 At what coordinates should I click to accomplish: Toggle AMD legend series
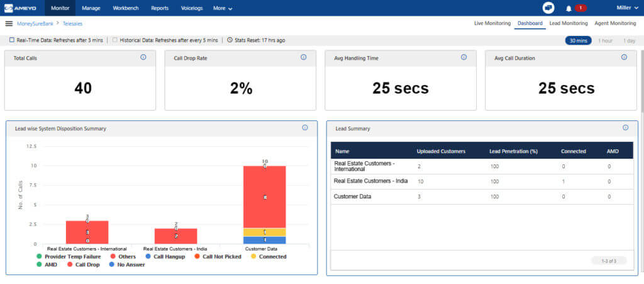[x=46, y=264]
